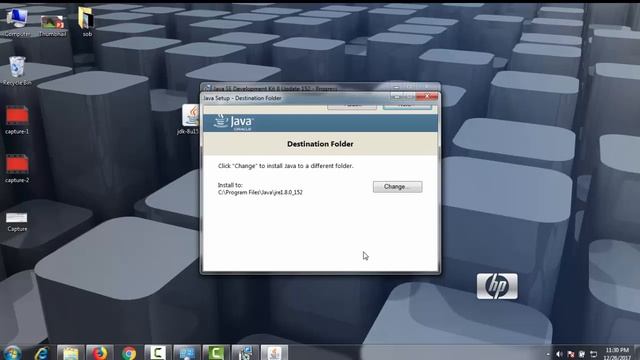Click the Java SE Development Kit window title
The width and height of the screenshot is (640, 360).
click(275, 88)
